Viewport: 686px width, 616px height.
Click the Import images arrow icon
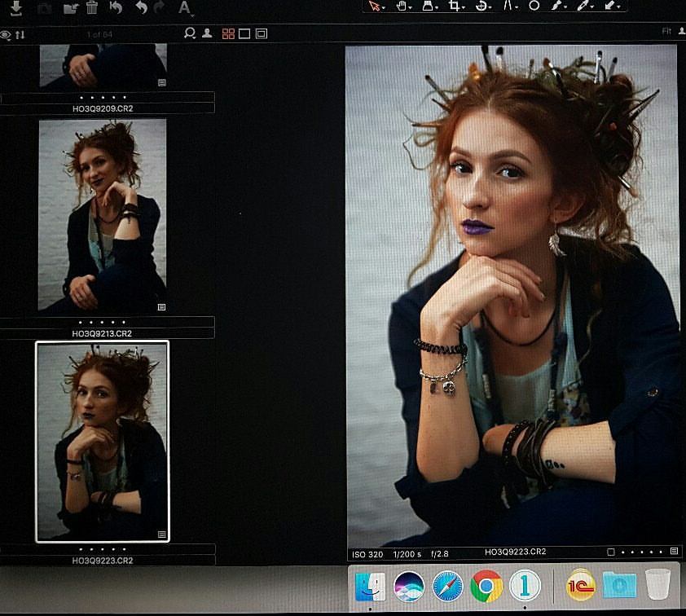pos(16,8)
